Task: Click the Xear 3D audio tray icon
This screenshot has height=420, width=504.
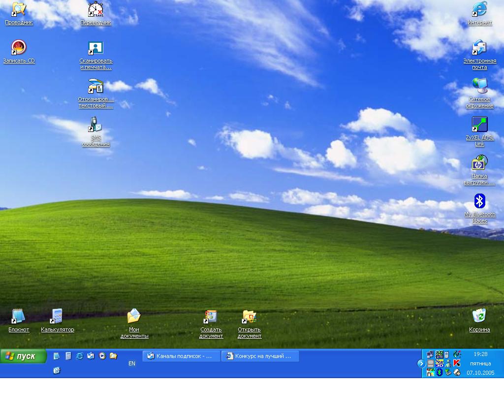Action: (x=439, y=363)
